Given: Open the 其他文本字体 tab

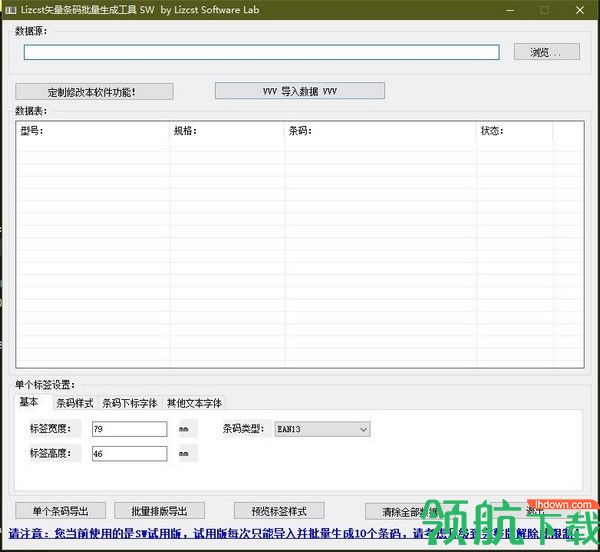Looking at the screenshot, I should point(194,403).
